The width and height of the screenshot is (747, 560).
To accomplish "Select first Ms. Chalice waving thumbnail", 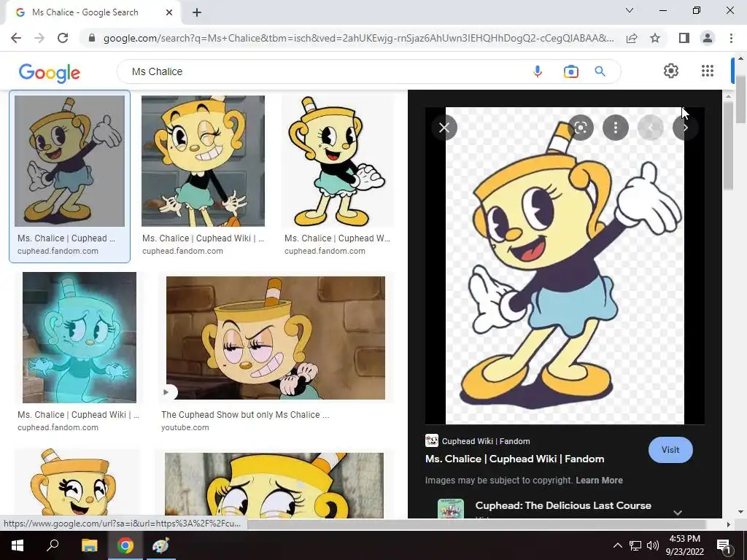I will [x=69, y=161].
